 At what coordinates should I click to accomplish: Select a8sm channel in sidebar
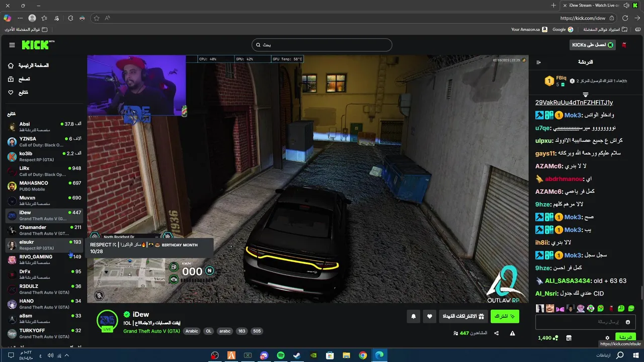(x=44, y=319)
